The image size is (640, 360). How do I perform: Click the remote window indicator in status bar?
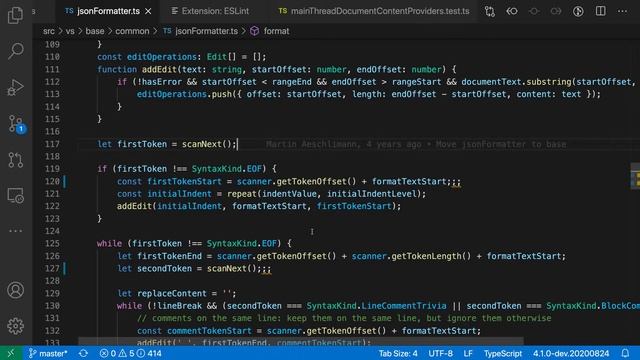11,353
